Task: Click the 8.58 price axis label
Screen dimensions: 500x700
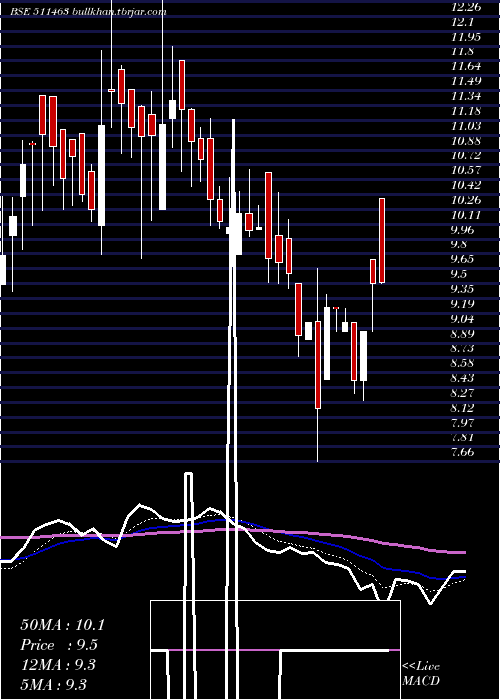Action: (462, 363)
